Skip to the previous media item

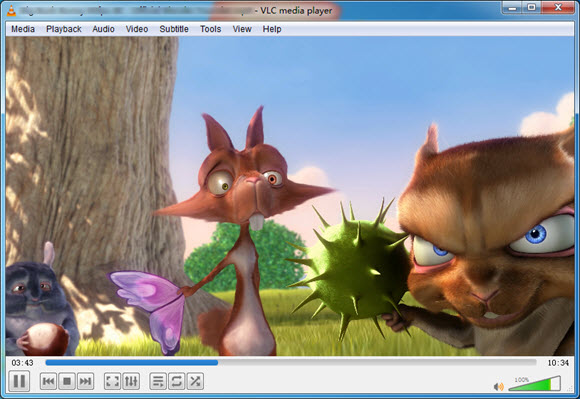click(48, 381)
